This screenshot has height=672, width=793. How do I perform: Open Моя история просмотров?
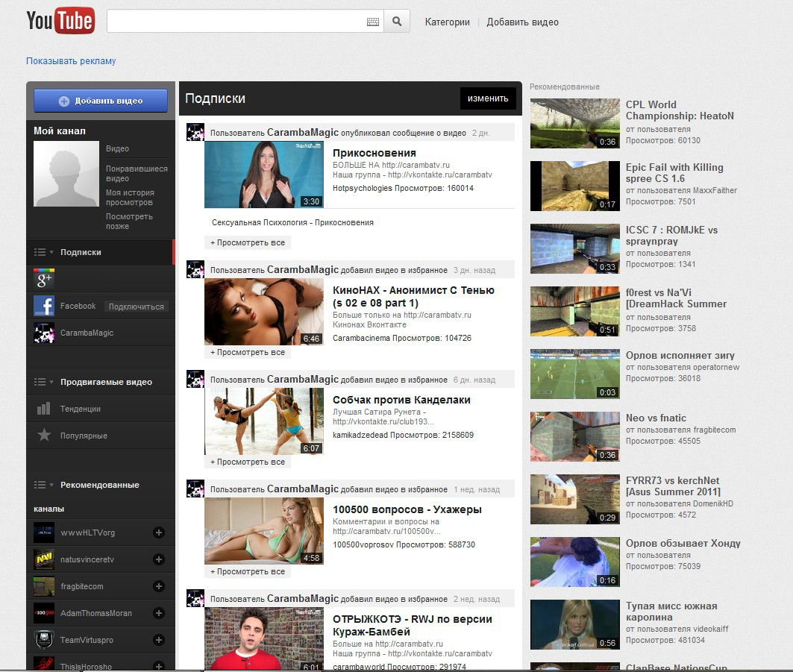[x=130, y=197]
